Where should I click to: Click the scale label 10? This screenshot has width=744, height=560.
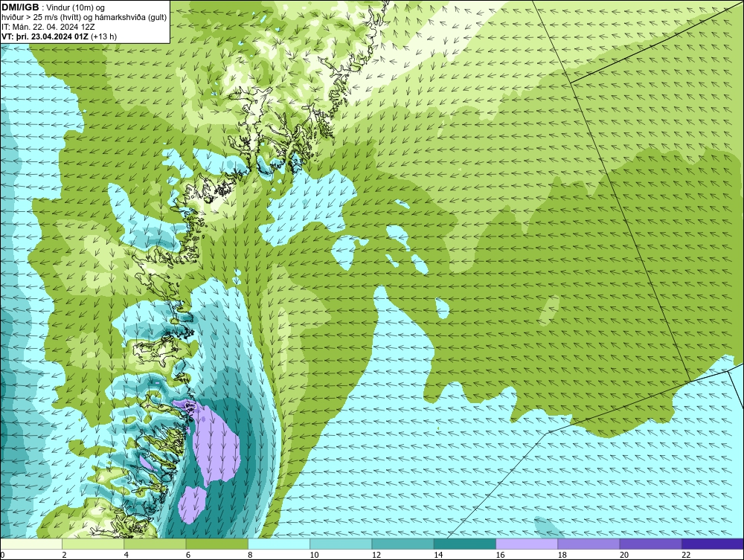click(x=314, y=555)
